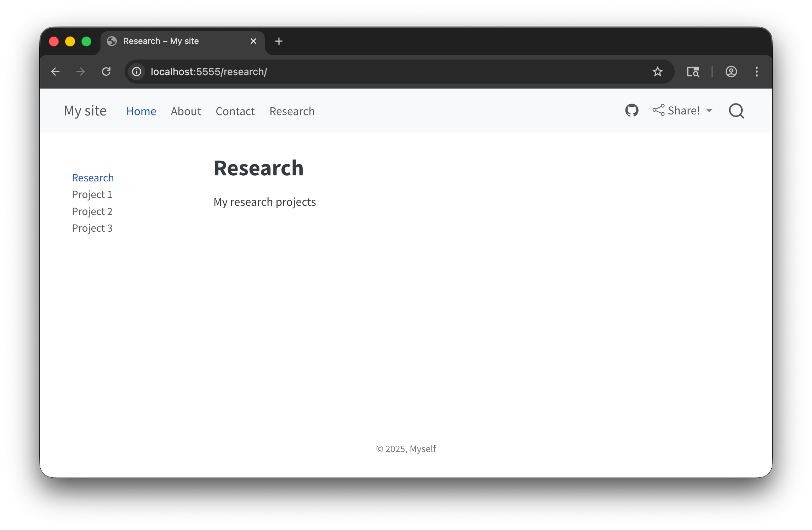Go back using the browser back arrow
This screenshot has width=812, height=530.
pos(55,72)
